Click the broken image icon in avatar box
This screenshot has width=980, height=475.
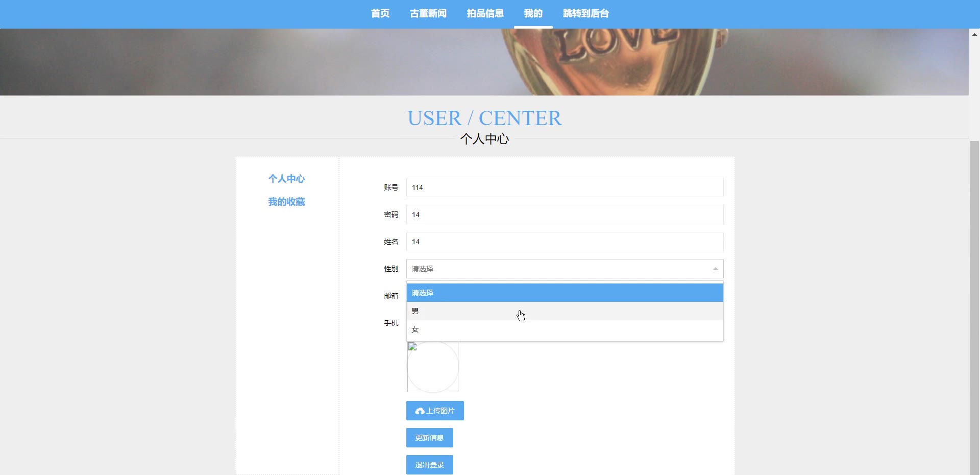point(413,347)
